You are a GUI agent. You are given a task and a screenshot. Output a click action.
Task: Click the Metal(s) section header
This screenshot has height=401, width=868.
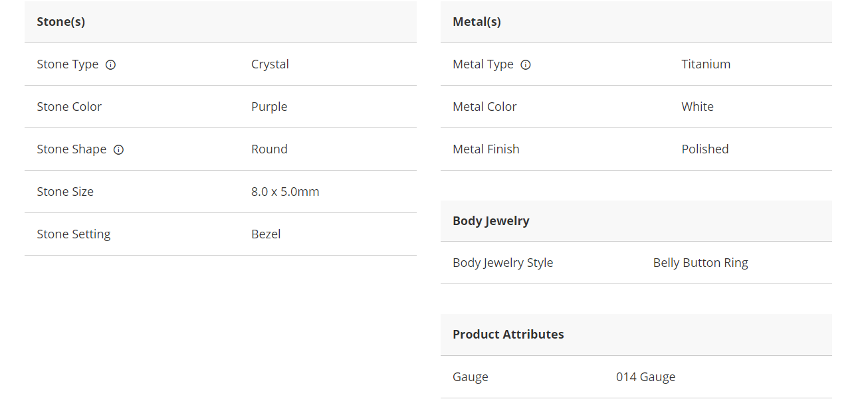click(x=477, y=22)
